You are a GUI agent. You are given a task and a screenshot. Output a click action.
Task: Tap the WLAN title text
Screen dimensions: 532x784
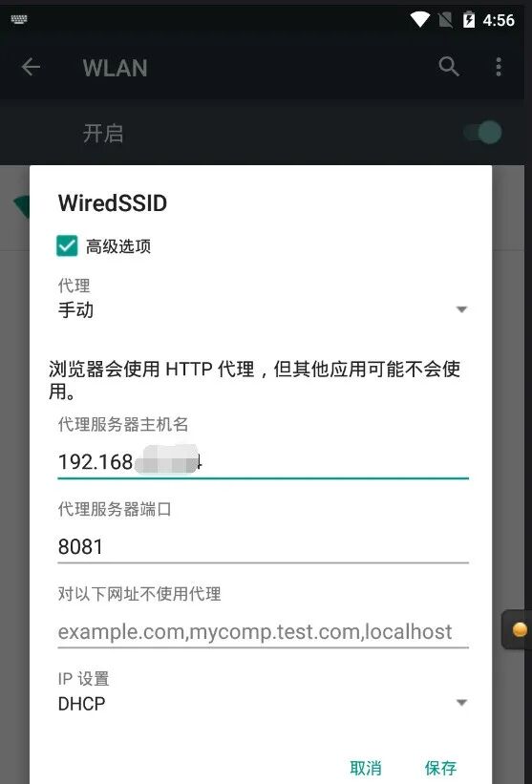click(x=115, y=68)
